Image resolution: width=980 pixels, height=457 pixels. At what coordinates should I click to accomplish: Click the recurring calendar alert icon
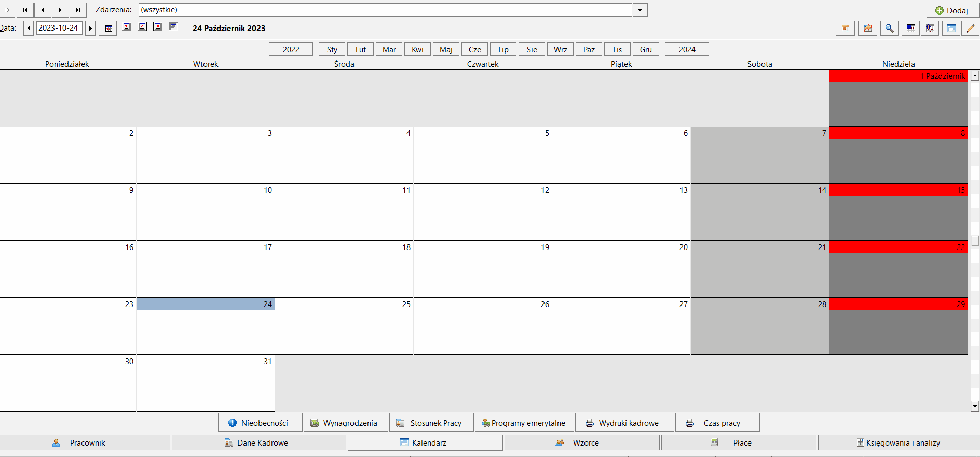(930, 29)
